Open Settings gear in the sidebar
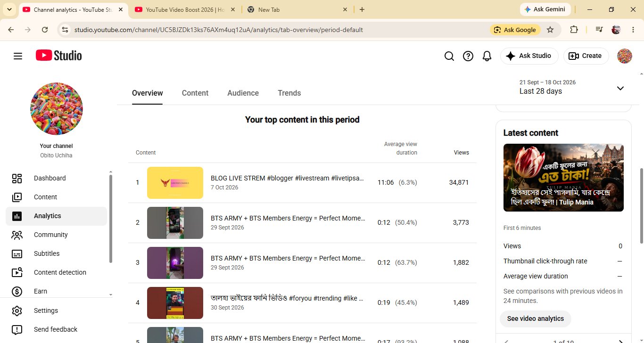This screenshot has height=343, width=644. 57,310
